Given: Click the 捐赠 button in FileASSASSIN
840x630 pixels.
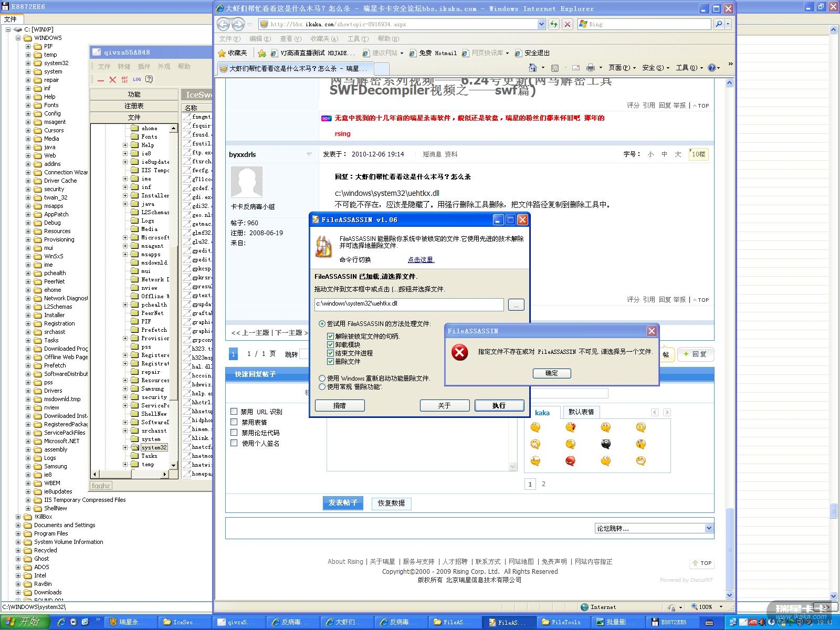Looking at the screenshot, I should coord(340,405).
